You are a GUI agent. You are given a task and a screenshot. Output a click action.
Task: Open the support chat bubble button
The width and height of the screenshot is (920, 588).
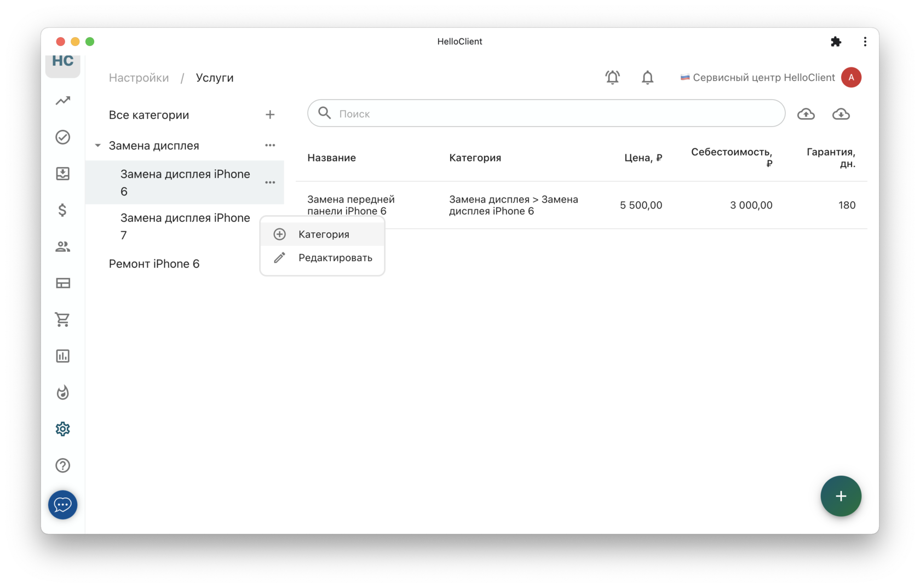click(63, 504)
